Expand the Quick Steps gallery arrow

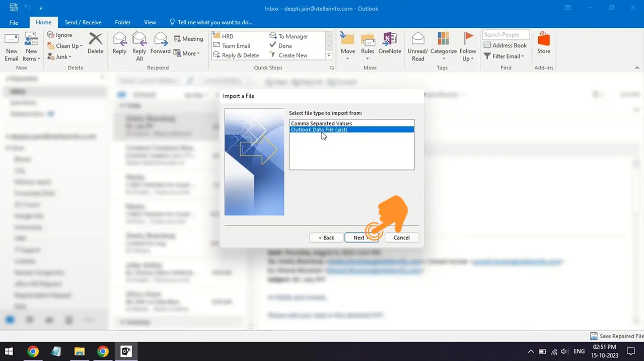click(x=329, y=55)
